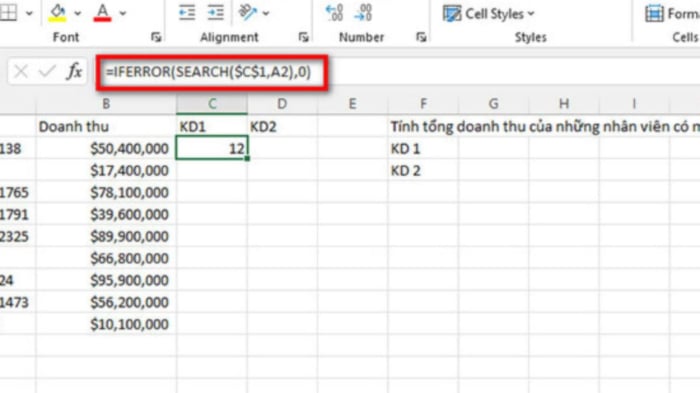Select the column C header
Screen dimensions: 700x393
click(212, 104)
